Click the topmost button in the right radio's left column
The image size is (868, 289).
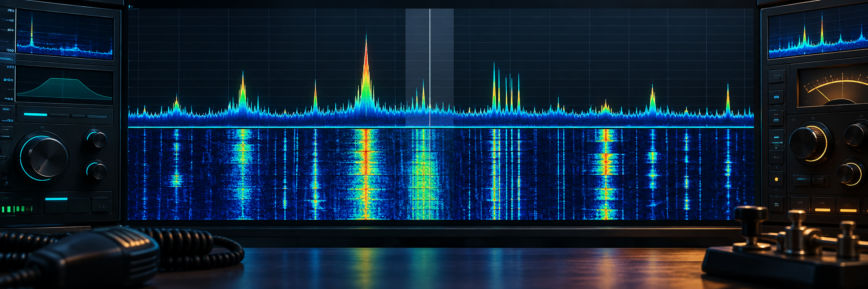[x=776, y=76]
